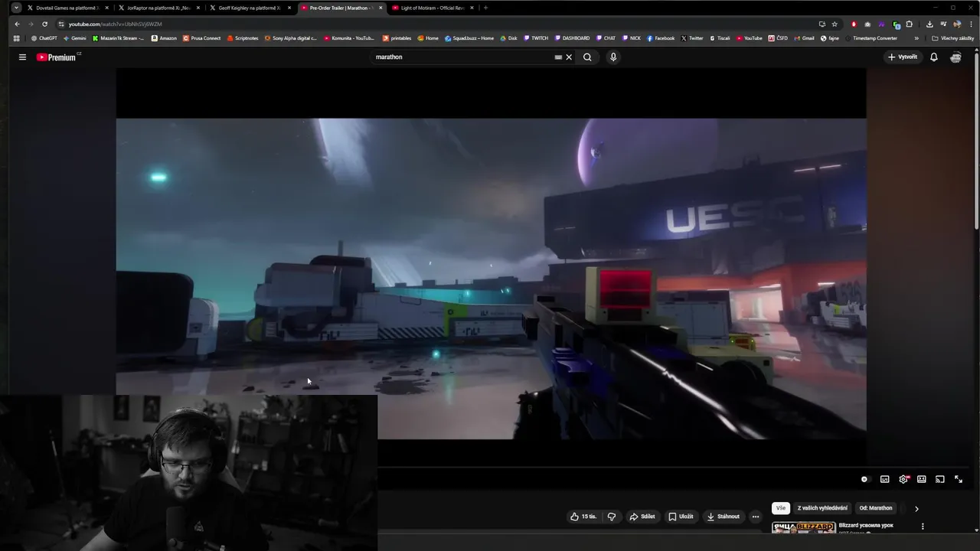Viewport: 980px width, 551px height.
Task: Click the Vytvořit create button
Action: pyautogui.click(x=903, y=57)
